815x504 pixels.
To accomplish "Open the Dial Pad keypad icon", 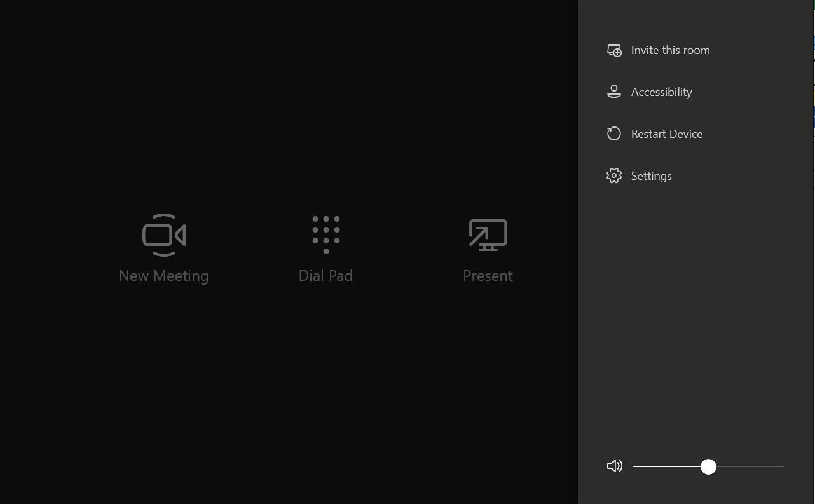I will click(326, 235).
